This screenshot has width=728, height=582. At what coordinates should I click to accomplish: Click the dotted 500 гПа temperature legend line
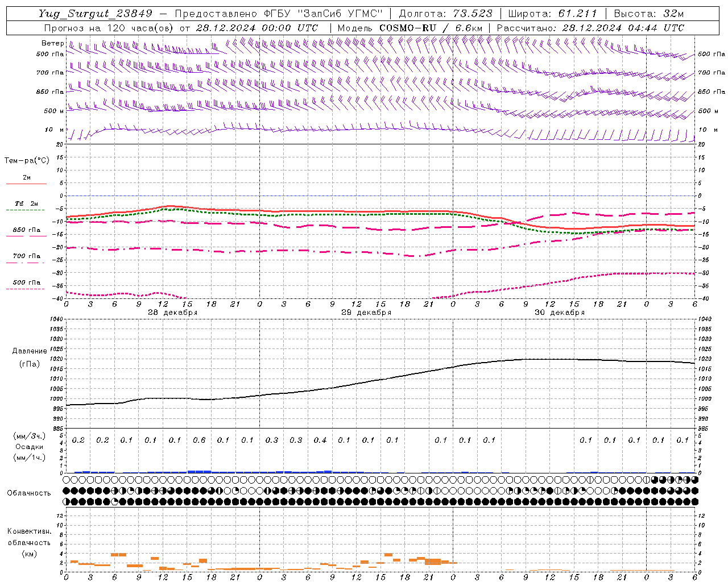(x=25, y=289)
